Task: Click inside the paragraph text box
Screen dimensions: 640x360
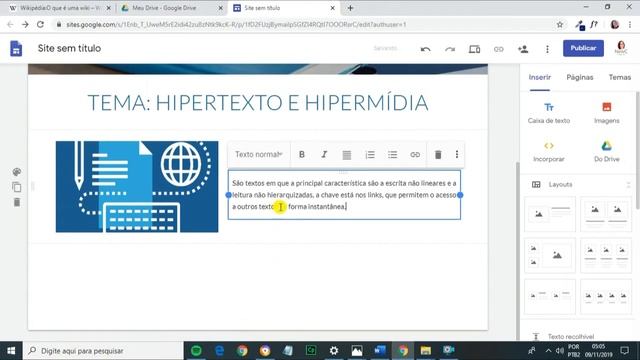Action: tap(344, 195)
